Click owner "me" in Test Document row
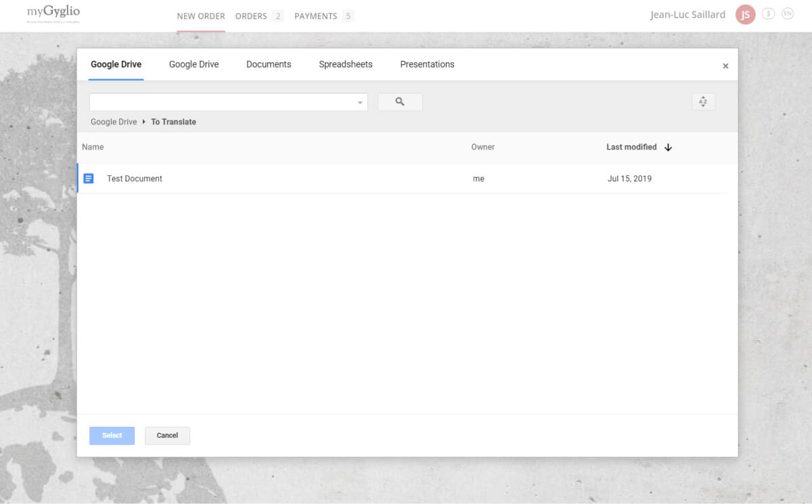 478,179
